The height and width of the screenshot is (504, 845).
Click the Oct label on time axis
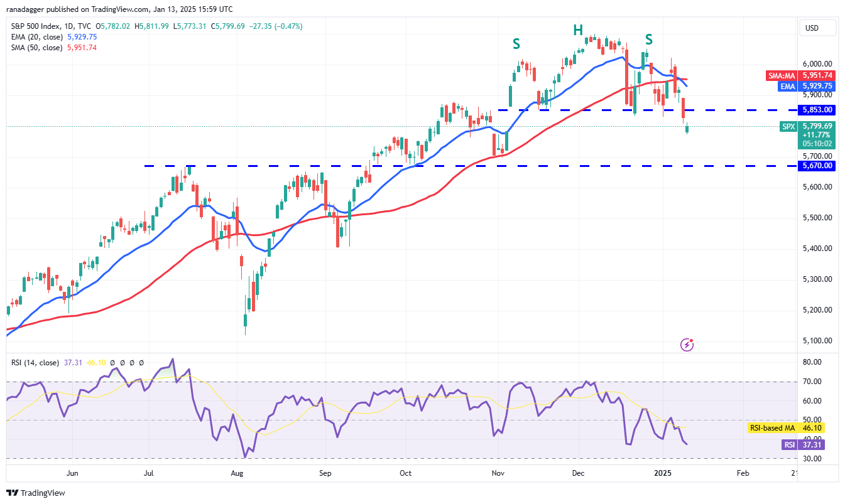405,473
